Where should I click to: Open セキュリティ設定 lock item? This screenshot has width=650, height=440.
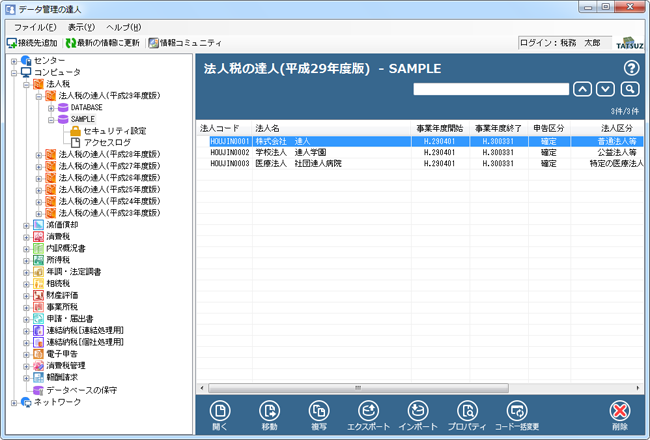point(114,131)
